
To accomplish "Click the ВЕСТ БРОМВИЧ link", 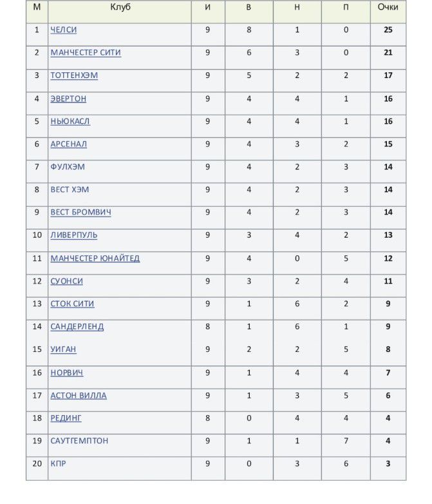I will point(80,213).
